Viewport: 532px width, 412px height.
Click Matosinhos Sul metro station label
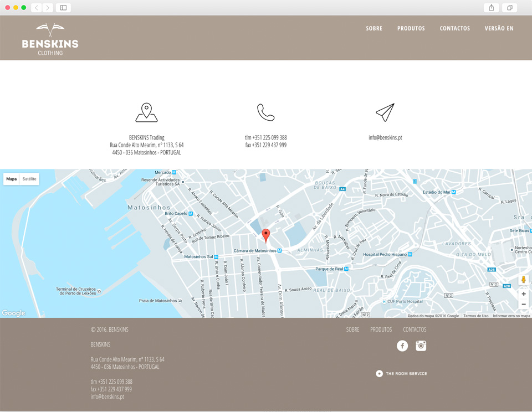(x=201, y=257)
